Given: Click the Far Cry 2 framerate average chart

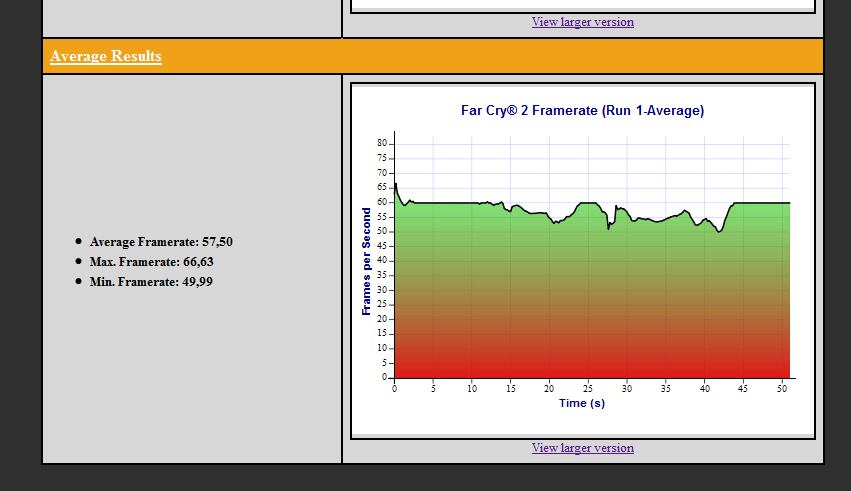Looking at the screenshot, I should [583, 261].
